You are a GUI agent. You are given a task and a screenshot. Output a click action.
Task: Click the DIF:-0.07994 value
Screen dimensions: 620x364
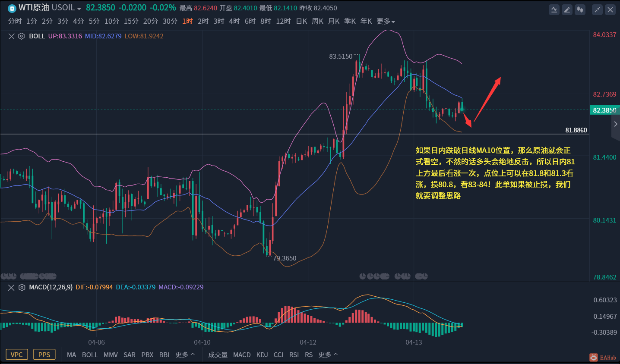coord(94,287)
